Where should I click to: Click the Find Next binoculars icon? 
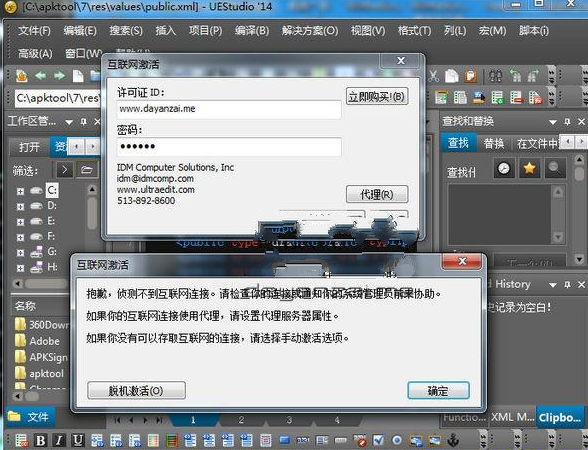tap(533, 76)
